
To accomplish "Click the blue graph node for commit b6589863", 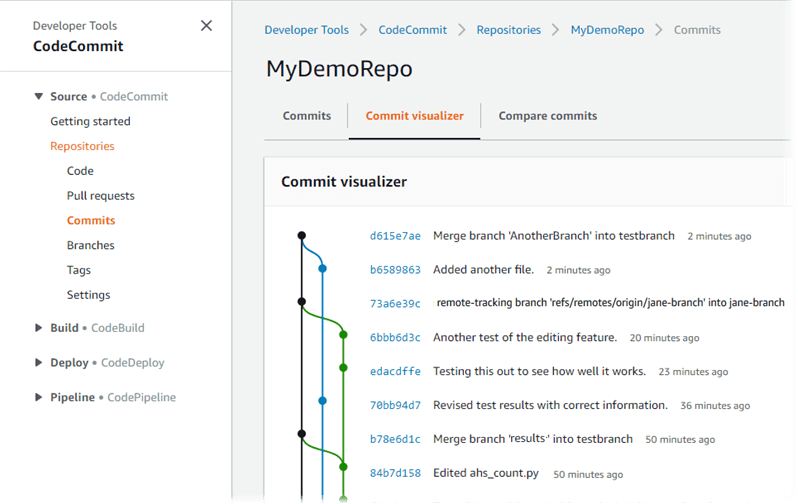I will [322, 269].
